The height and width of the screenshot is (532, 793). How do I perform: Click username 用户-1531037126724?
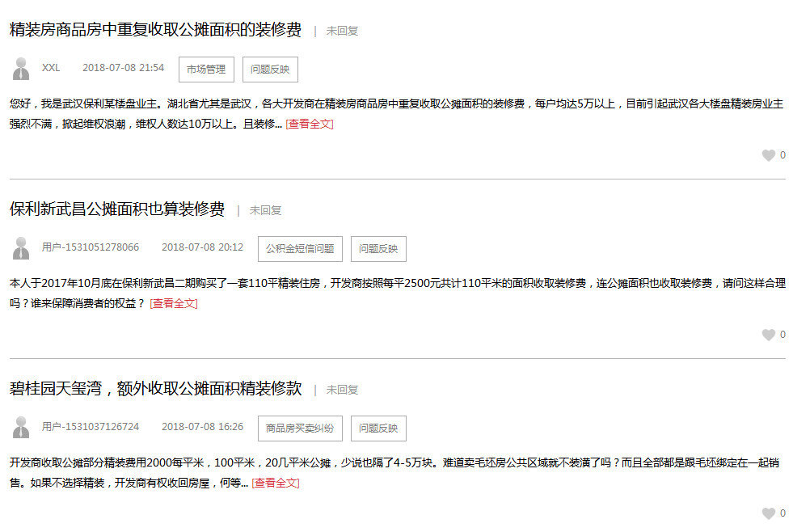click(x=90, y=427)
